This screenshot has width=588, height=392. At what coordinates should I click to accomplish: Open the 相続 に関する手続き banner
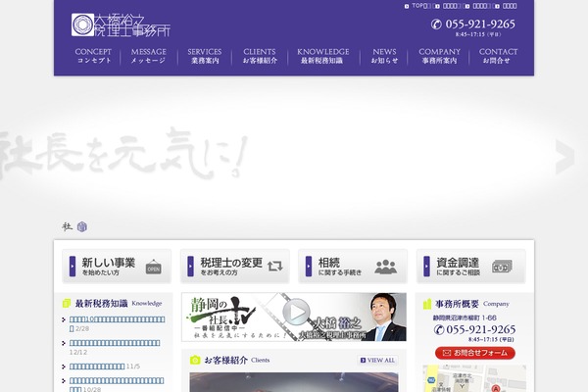point(353,266)
